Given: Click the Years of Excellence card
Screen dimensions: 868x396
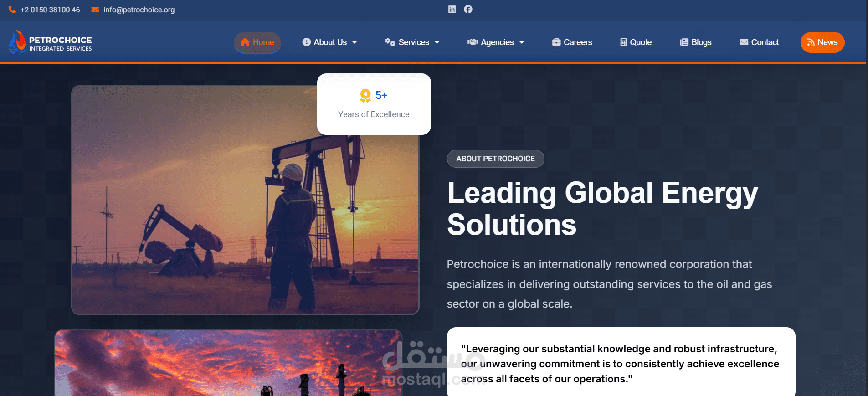Looking at the screenshot, I should click(x=374, y=104).
